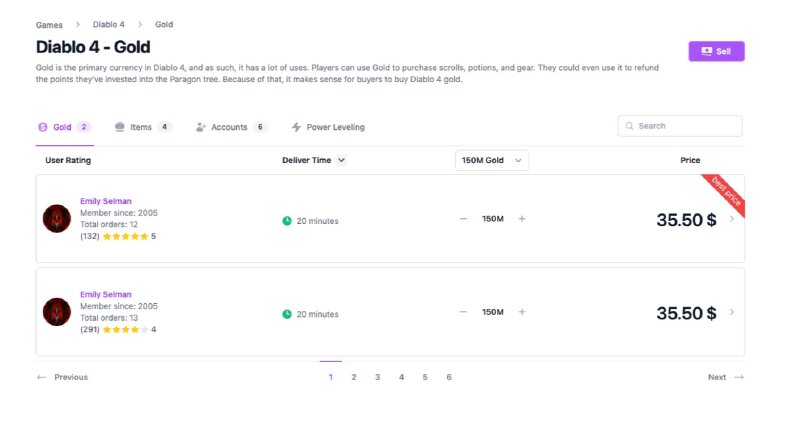Go to page 6
The width and height of the screenshot is (793, 446).
(449, 377)
